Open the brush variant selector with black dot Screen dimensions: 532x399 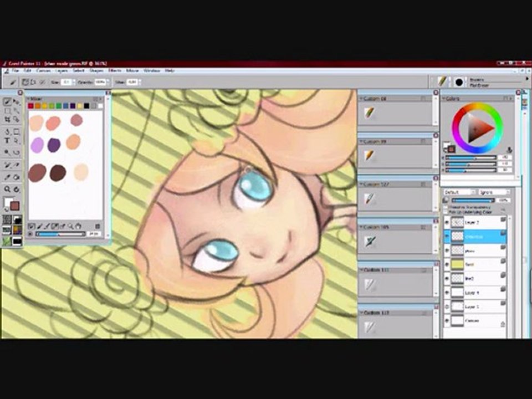coord(459,82)
